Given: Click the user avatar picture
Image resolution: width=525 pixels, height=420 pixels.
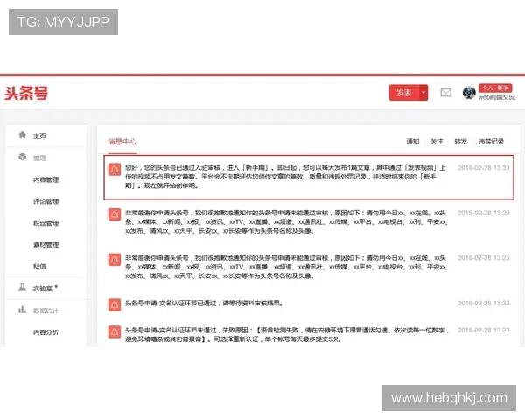Looking at the screenshot, I should click(469, 93).
